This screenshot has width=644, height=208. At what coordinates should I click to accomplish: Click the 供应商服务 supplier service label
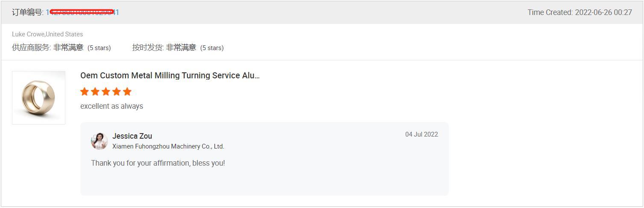click(31, 48)
